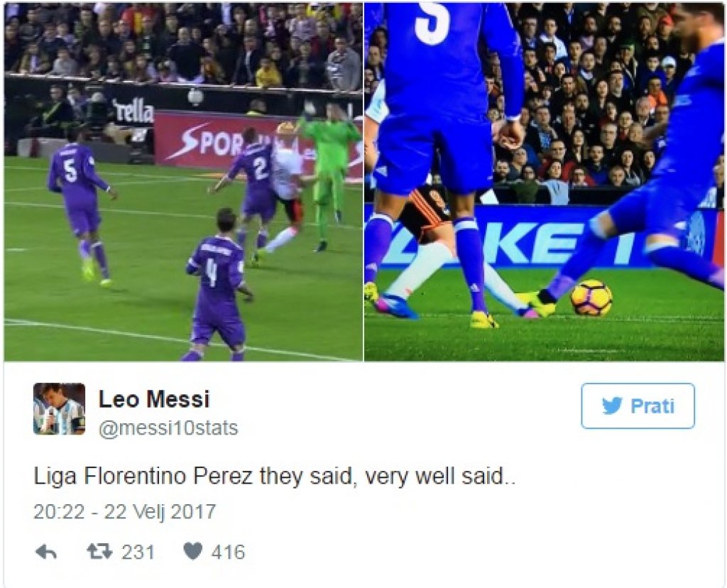Click the retweet arrows icon

[99, 551]
